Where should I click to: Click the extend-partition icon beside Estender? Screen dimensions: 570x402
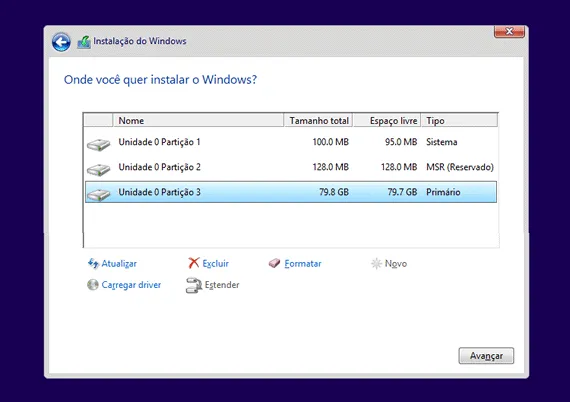[194, 285]
